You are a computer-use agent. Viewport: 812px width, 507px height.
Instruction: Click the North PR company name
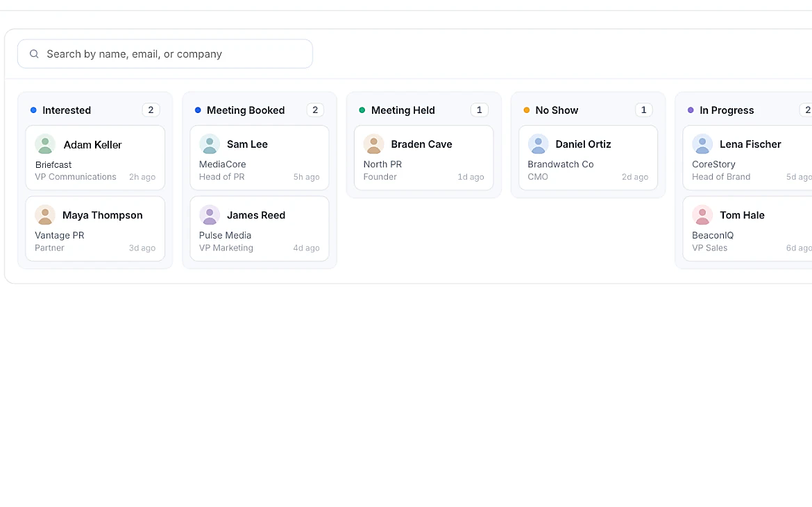[382, 164]
